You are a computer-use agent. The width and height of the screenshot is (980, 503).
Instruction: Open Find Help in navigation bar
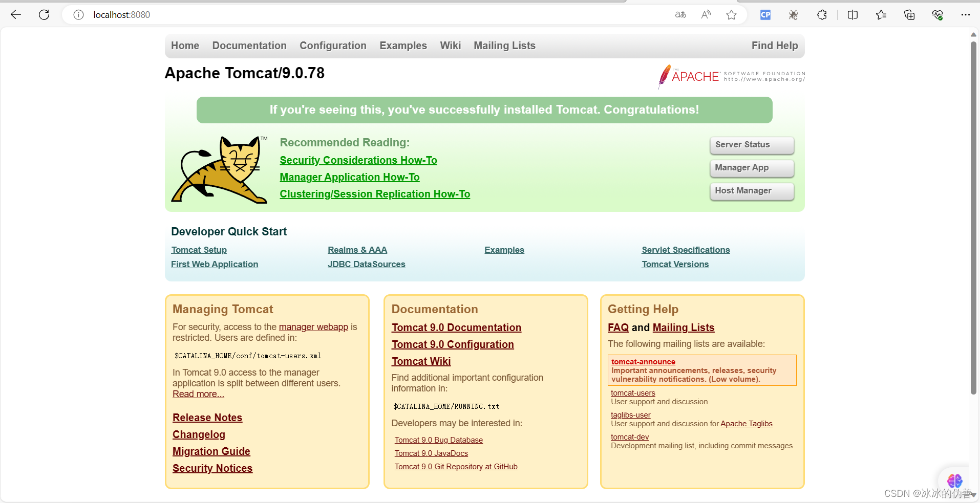(775, 46)
